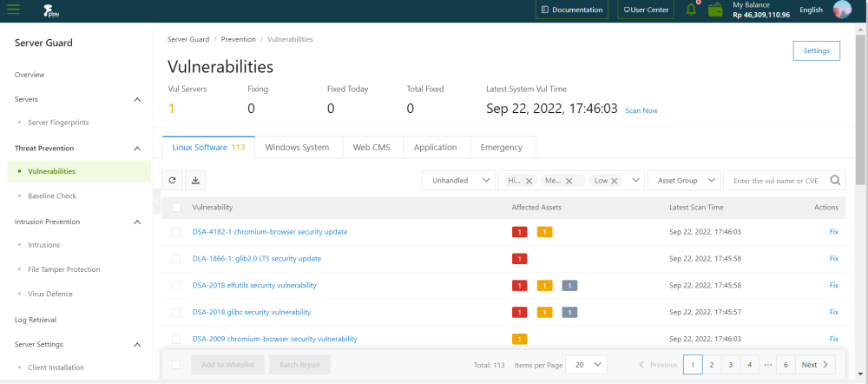868x384 pixels.
Task: Remove the Low severity filter tag
Action: (x=614, y=181)
